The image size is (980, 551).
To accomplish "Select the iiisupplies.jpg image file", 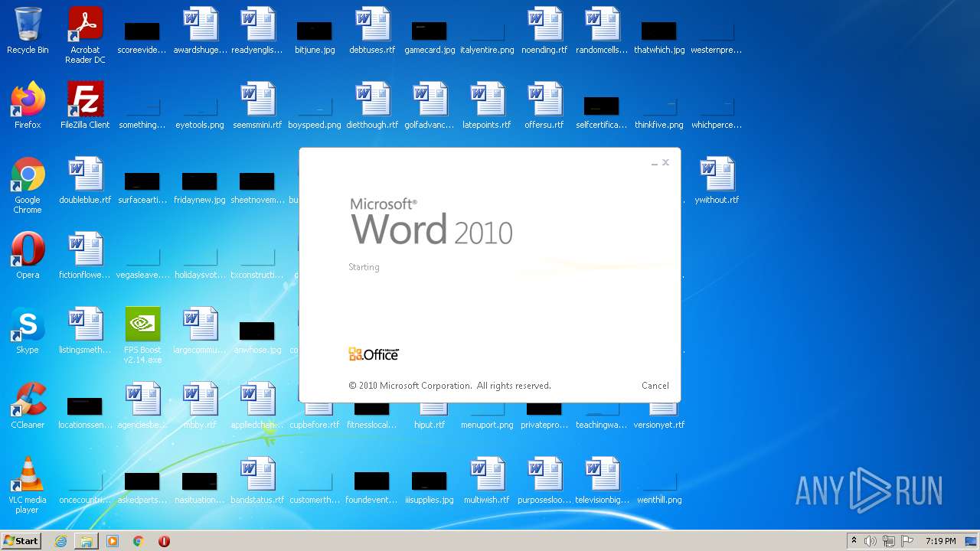I will 430,487.
